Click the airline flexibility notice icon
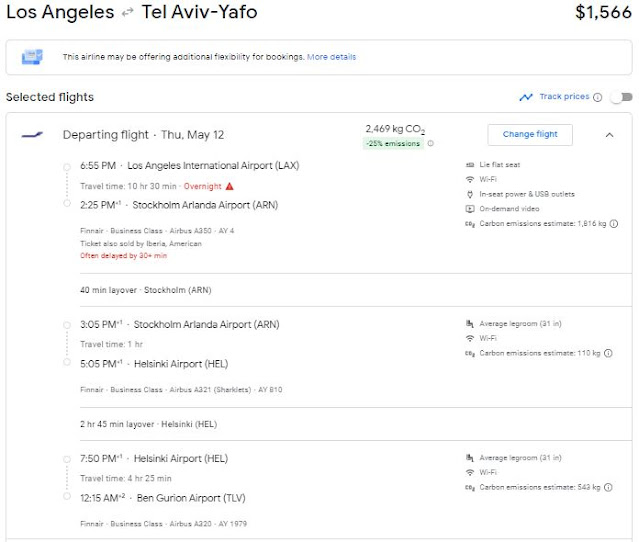 [32, 57]
